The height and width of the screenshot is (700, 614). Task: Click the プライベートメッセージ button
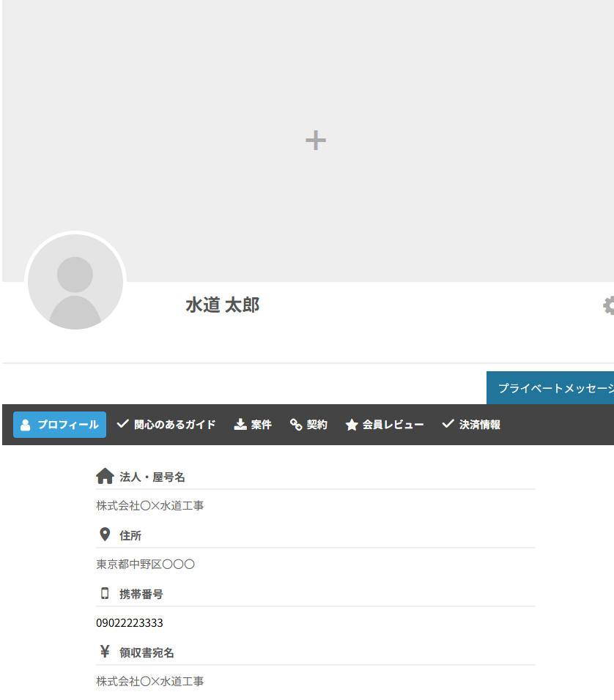point(552,388)
